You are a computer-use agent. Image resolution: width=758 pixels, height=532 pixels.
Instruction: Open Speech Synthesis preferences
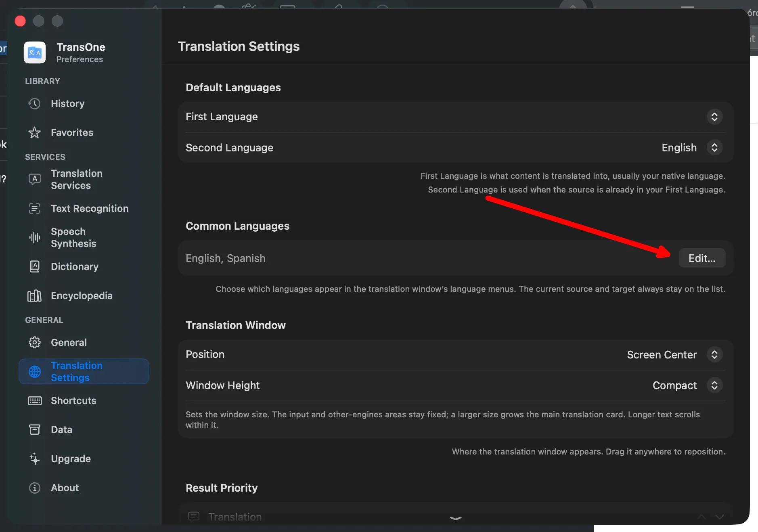tap(84, 238)
